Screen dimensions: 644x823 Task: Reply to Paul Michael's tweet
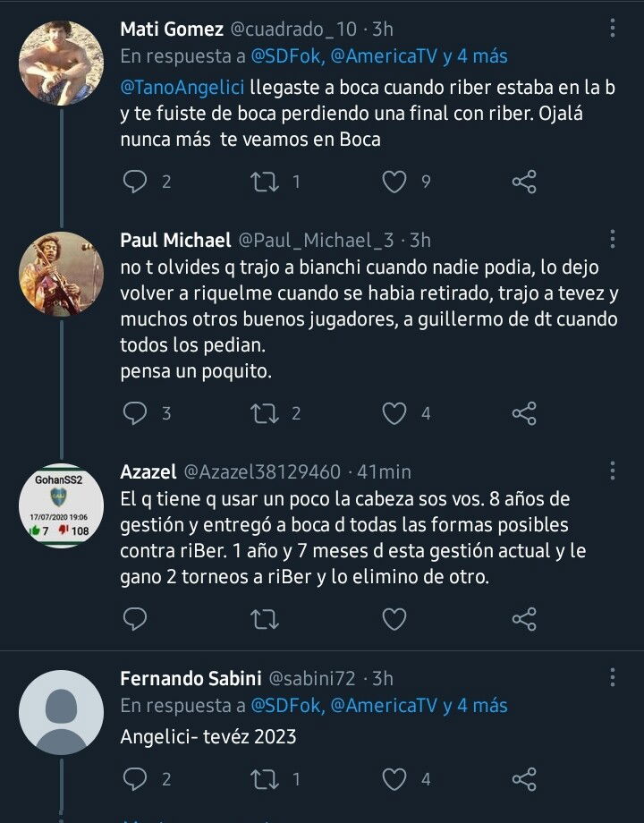tap(134, 412)
